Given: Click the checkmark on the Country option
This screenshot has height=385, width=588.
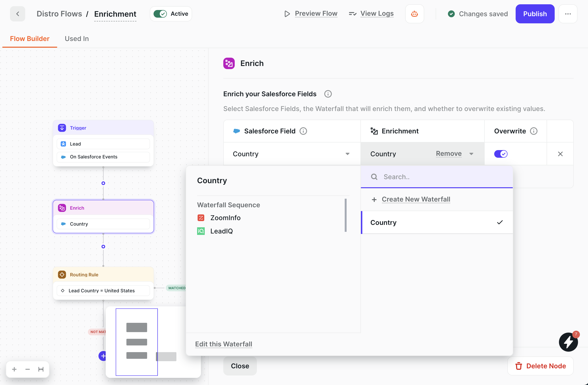Looking at the screenshot, I should (499, 222).
